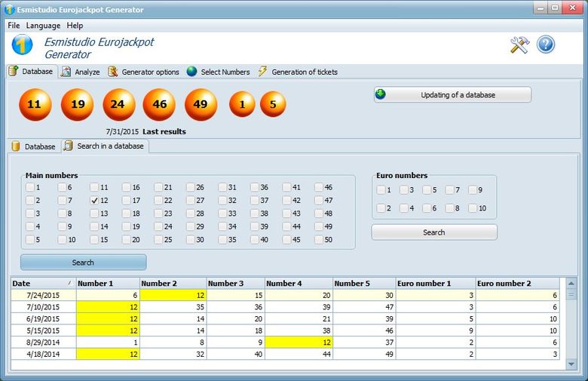Click the Number 1 column header
588x381 pixels.
108,284
